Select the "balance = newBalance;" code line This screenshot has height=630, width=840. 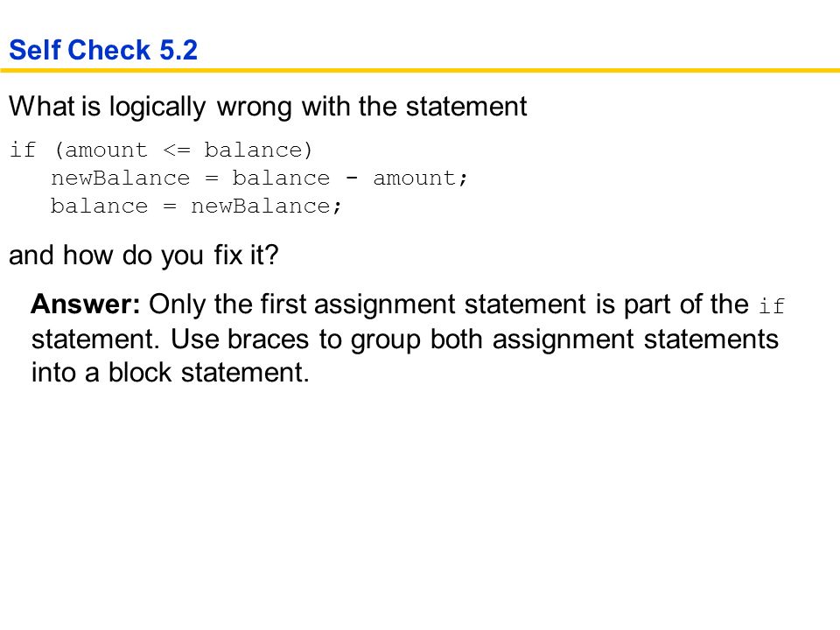pyautogui.click(x=195, y=206)
